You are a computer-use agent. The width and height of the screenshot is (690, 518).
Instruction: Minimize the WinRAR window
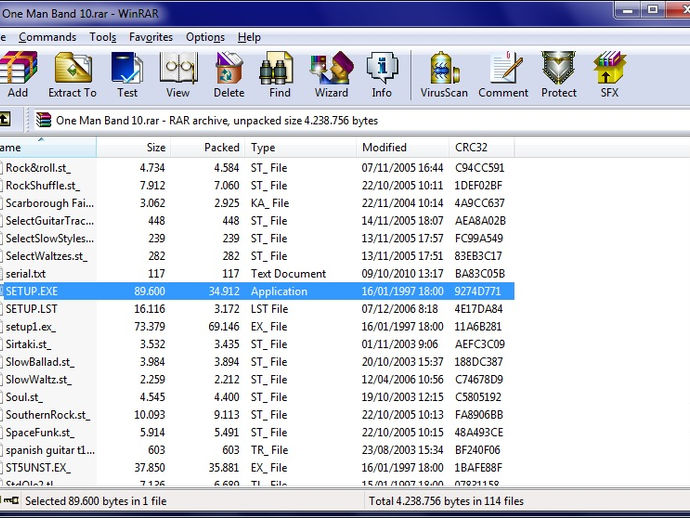click(x=628, y=11)
